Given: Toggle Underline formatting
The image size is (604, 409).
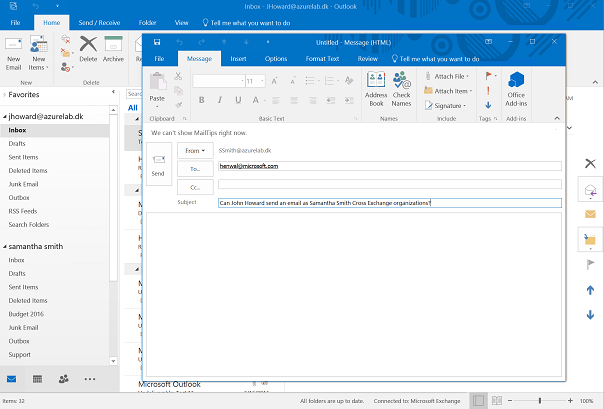Looking at the screenshot, I should pos(238,100).
